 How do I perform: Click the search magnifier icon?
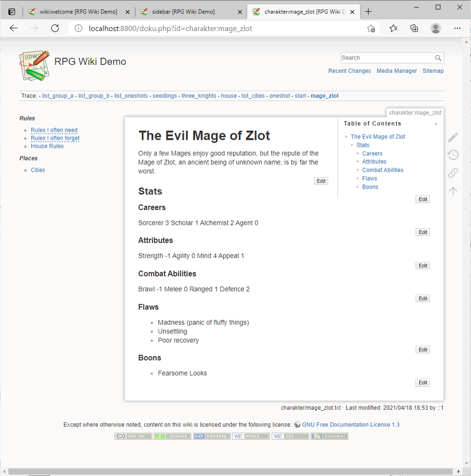[438, 58]
